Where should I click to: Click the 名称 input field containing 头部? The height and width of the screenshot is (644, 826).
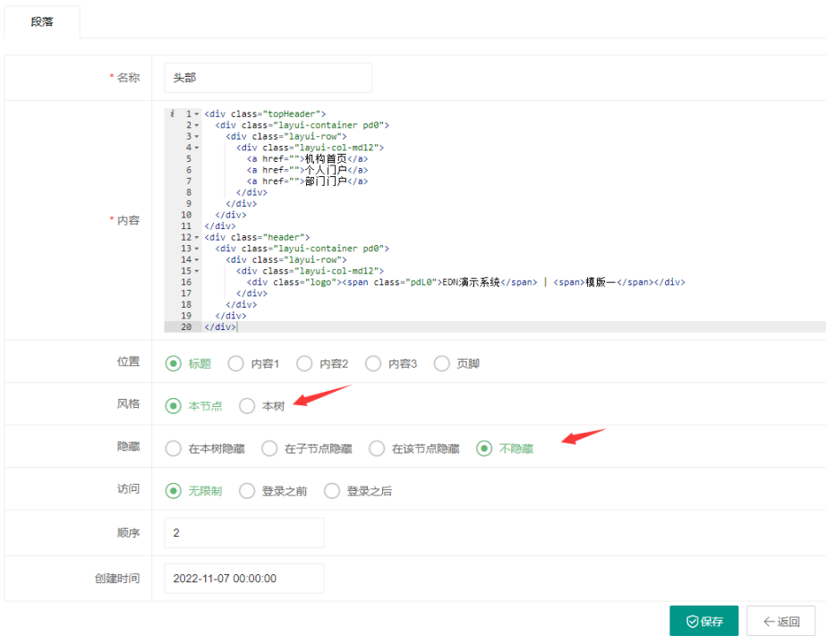(268, 78)
